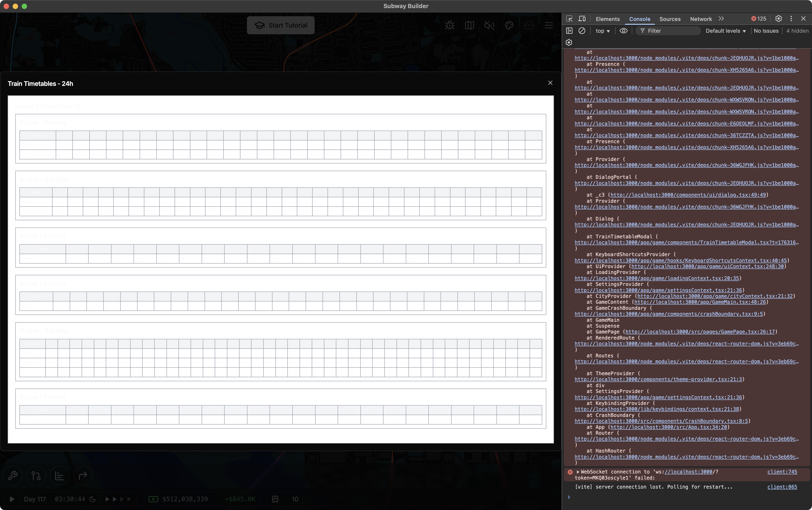Open the statistics chart panel
812x510 pixels.
59,476
